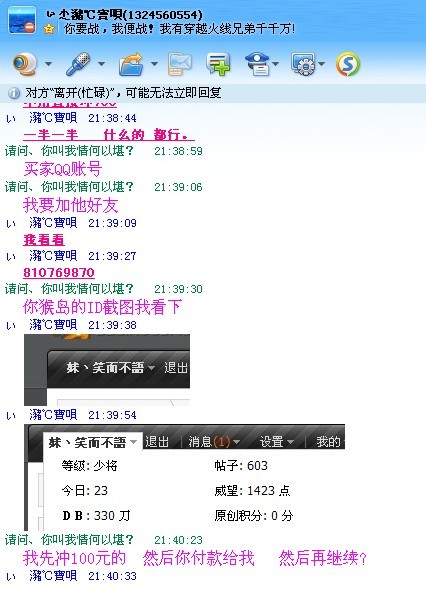Start a voice call using the microphone icon
Image resolution: width=426 pixels, height=590 pixels.
pyautogui.click(x=78, y=64)
